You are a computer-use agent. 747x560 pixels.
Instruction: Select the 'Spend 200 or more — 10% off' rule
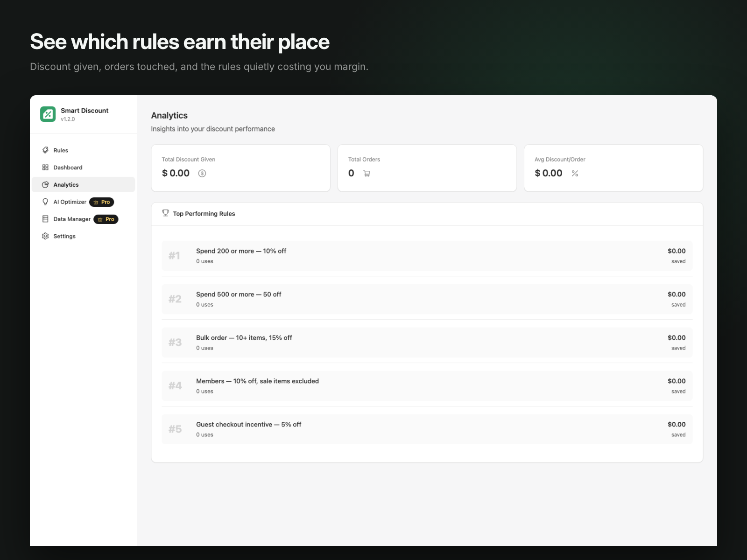[427, 256]
